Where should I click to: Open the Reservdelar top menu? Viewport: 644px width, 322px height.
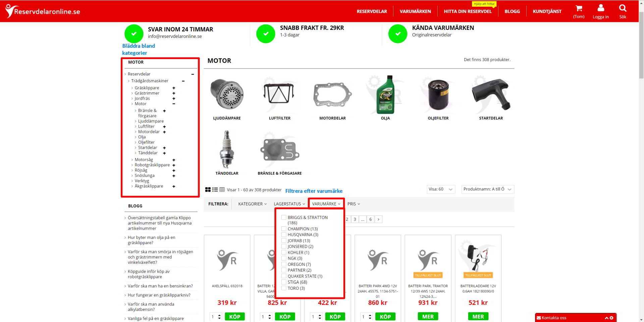click(x=372, y=11)
